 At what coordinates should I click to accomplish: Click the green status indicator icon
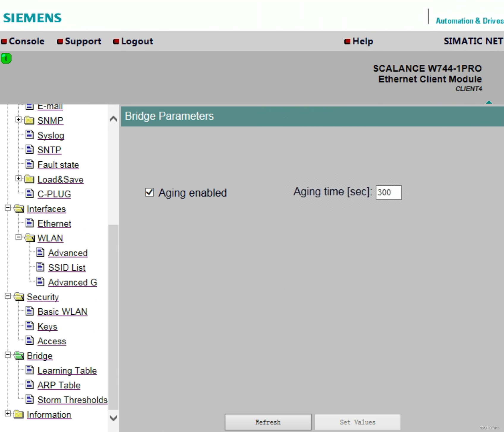coord(6,58)
